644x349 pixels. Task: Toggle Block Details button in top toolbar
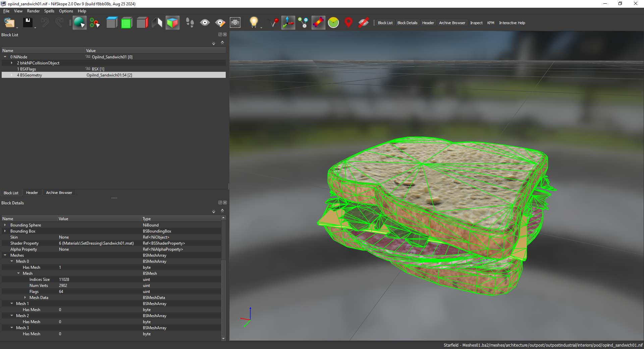(x=407, y=23)
